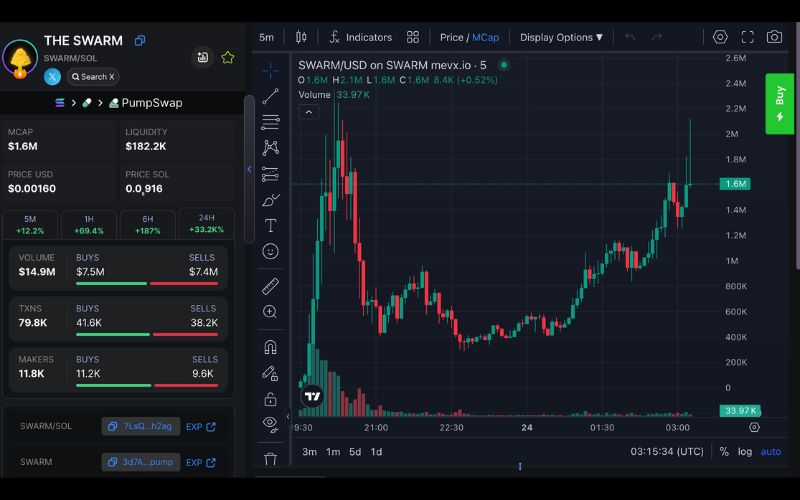Select the Text annotation tool

270,226
